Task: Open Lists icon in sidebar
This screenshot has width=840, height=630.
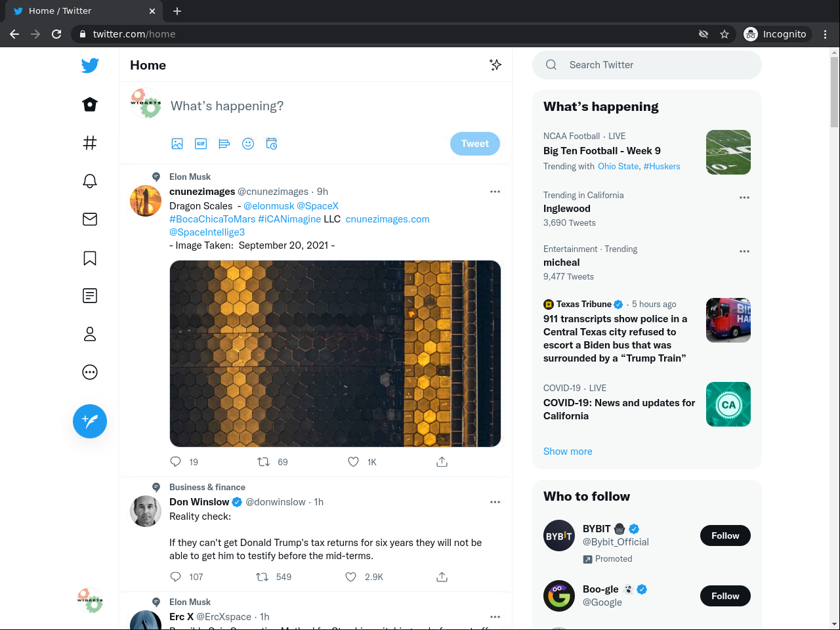Action: click(90, 296)
